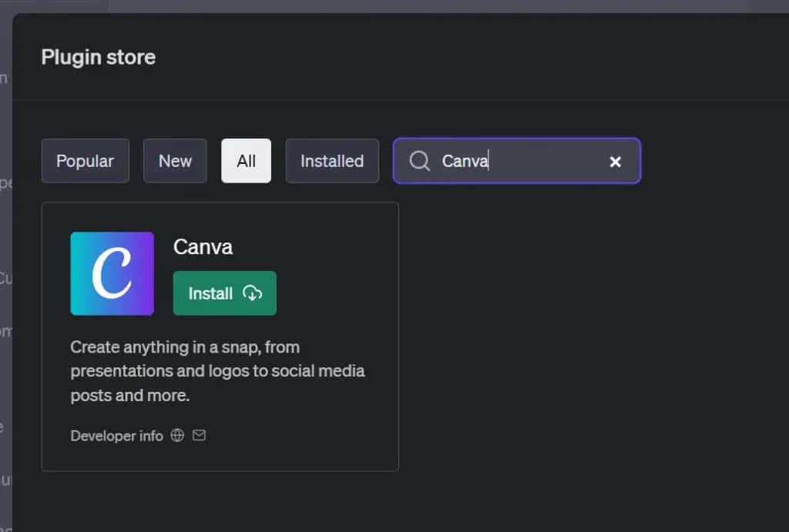The height and width of the screenshot is (532, 789).
Task: Click the Canva logo thumbnail
Action: [x=112, y=273]
